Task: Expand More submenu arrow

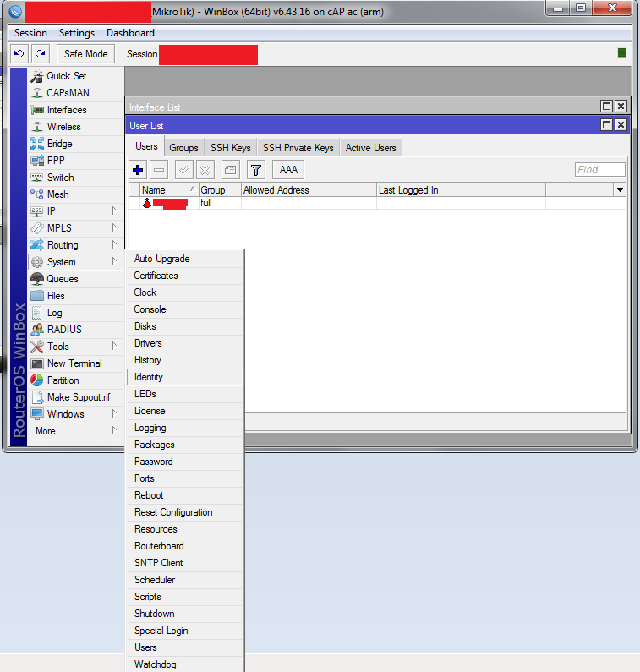Action: point(114,430)
